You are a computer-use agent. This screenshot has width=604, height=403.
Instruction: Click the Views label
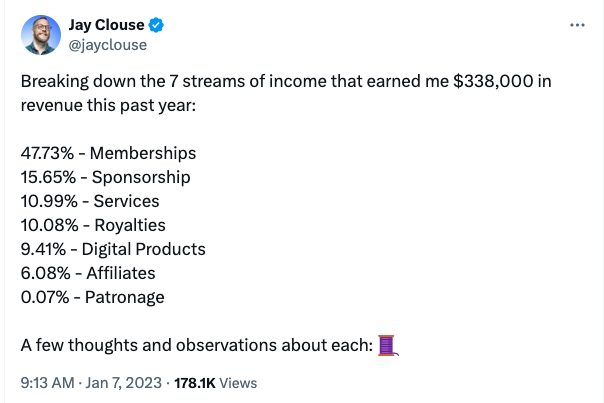click(x=238, y=383)
